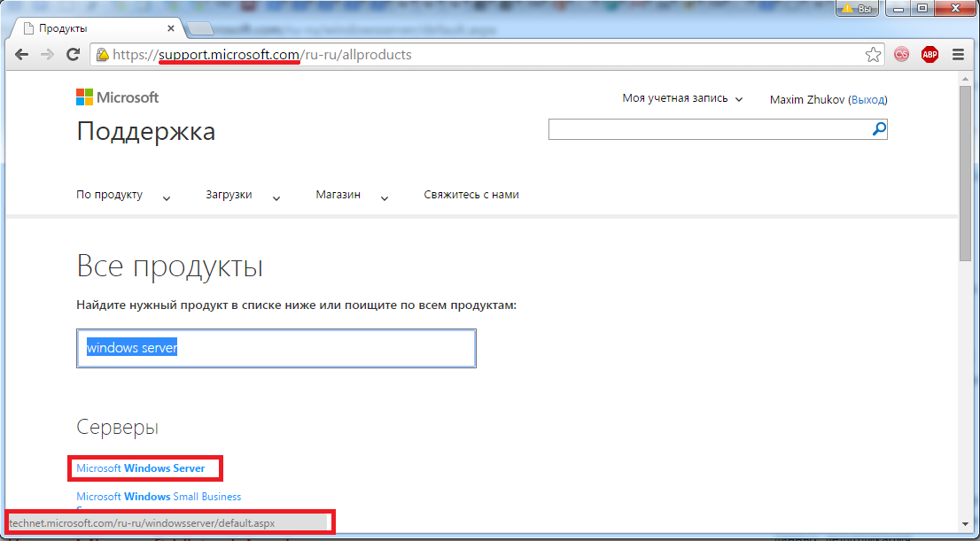Click the Microsoft logo
980x541 pixels.
tap(117, 97)
